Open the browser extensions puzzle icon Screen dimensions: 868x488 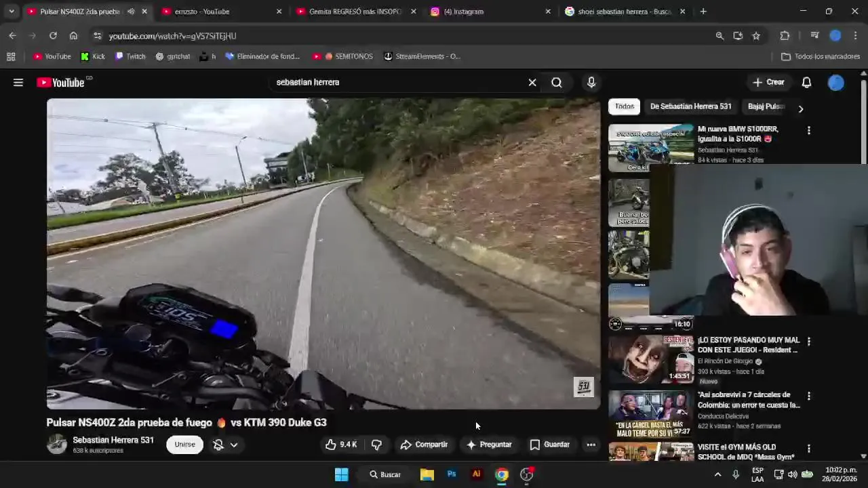click(785, 36)
